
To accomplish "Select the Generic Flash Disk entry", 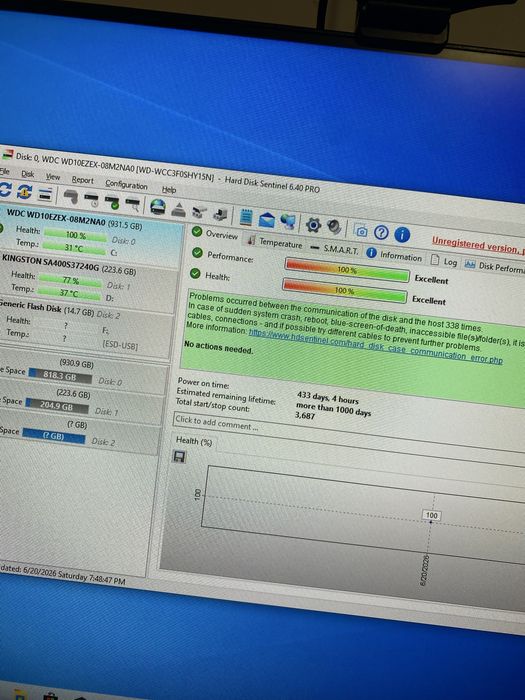I will coord(85,328).
